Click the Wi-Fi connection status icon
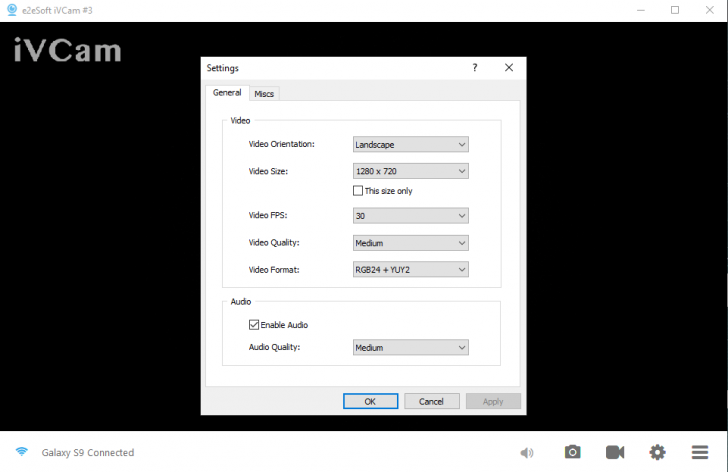The width and height of the screenshot is (728, 472). (x=21, y=452)
